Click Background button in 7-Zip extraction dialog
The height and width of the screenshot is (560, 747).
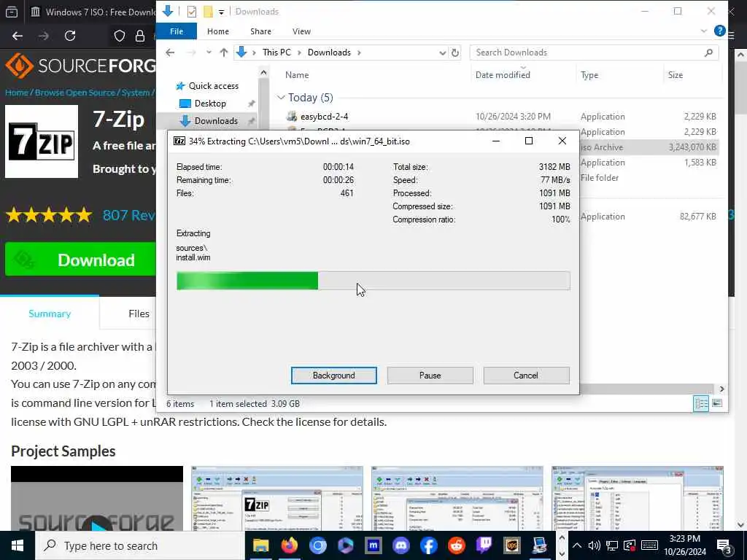(333, 376)
